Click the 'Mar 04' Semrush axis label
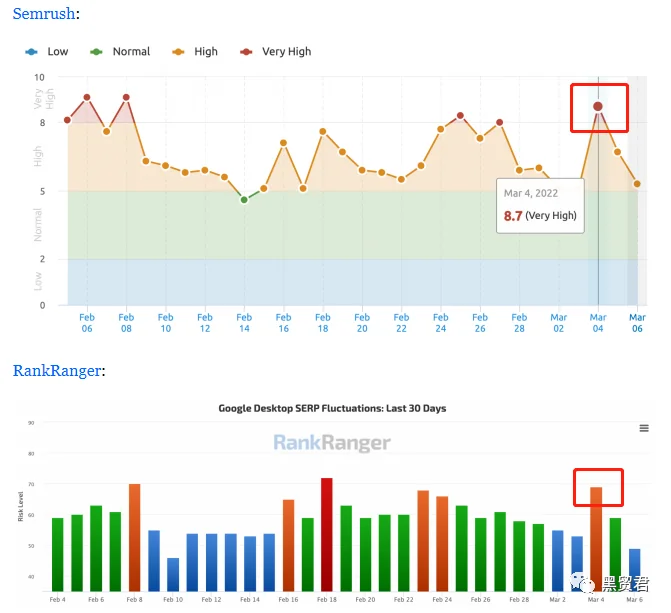671x613 pixels. click(598, 323)
